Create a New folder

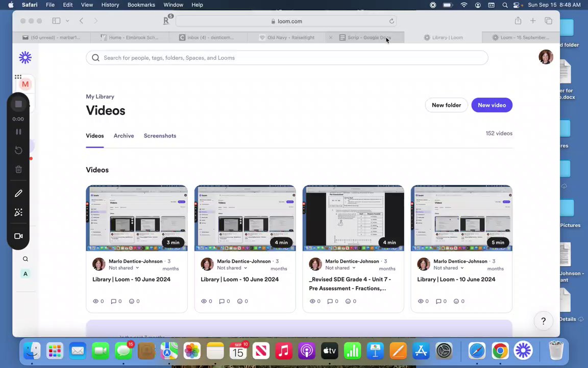pos(446,105)
